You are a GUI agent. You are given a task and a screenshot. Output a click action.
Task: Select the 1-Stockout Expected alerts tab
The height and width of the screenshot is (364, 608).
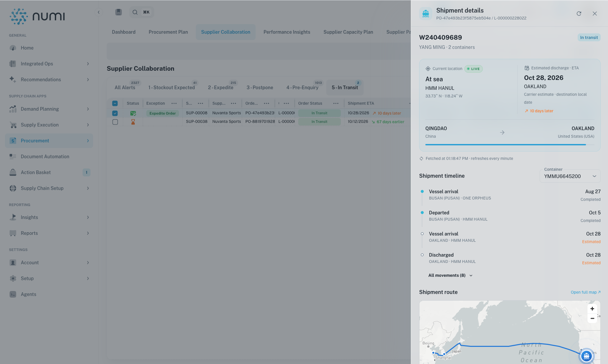(x=171, y=88)
